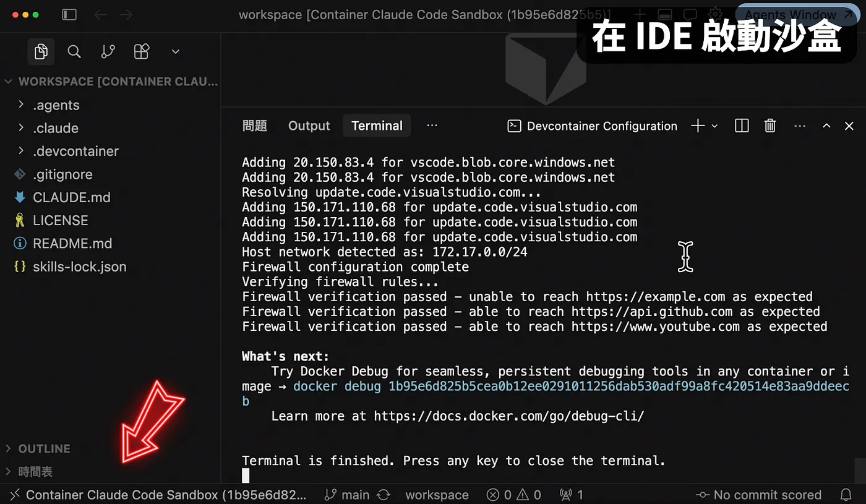Open notifications with the bell icon

pyautogui.click(x=846, y=495)
